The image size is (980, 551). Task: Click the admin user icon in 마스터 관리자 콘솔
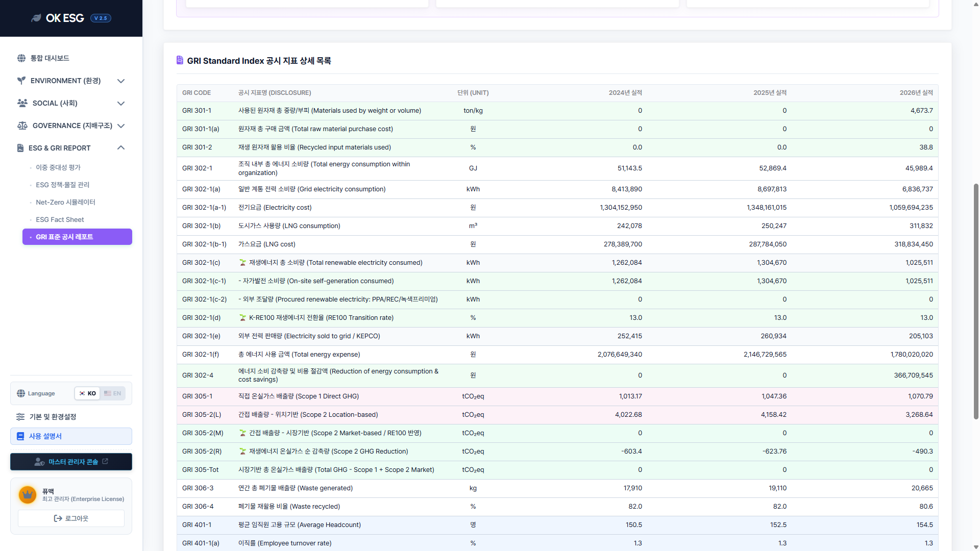click(x=39, y=462)
